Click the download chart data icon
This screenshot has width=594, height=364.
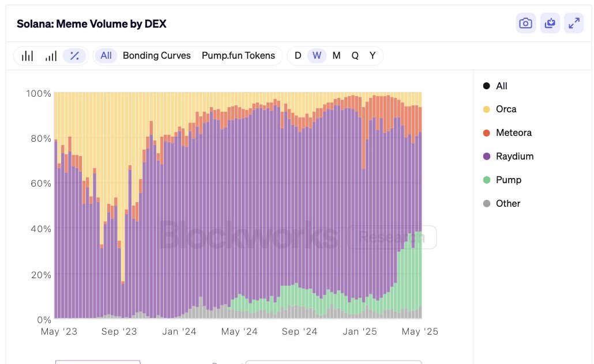550,24
